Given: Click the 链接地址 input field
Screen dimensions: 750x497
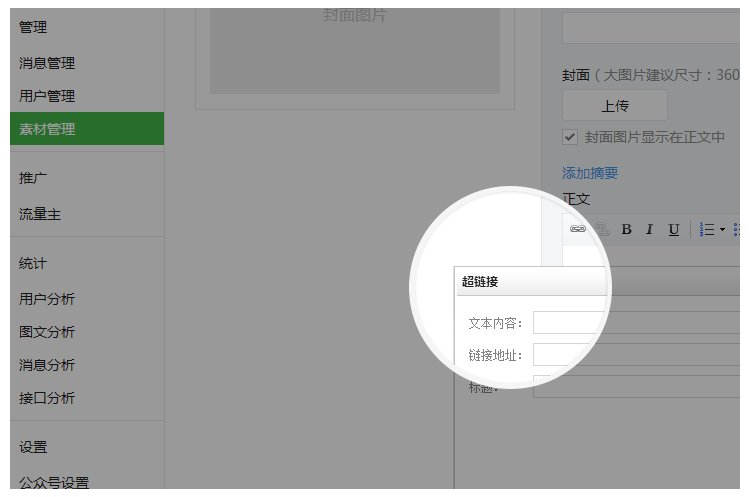Looking at the screenshot, I should click(x=570, y=355).
